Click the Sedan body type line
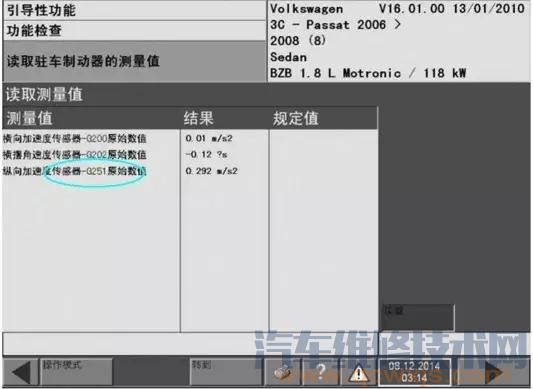 pos(288,57)
